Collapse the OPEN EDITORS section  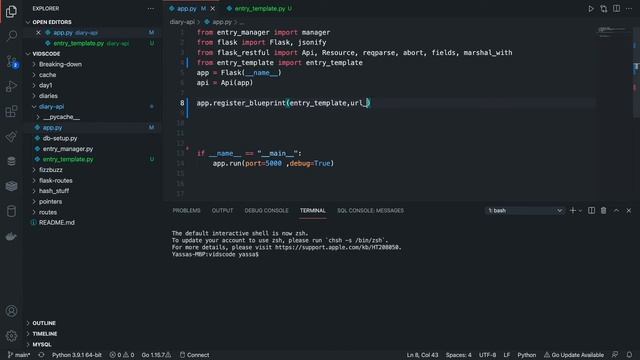point(52,22)
